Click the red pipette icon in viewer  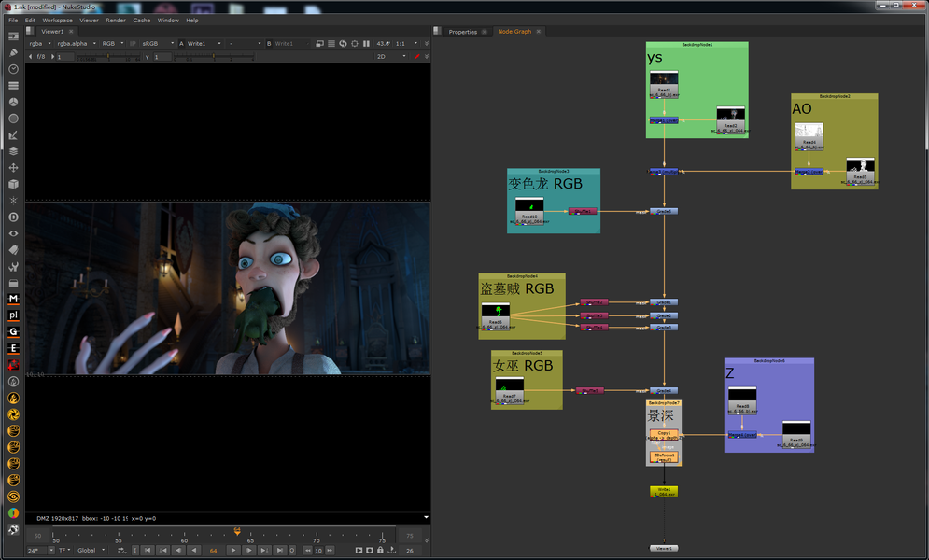417,57
